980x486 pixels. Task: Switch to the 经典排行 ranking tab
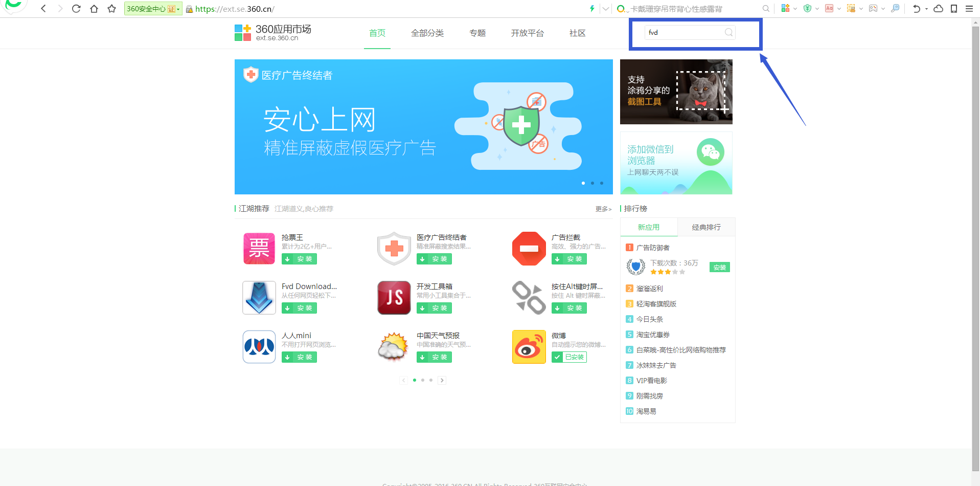706,227
